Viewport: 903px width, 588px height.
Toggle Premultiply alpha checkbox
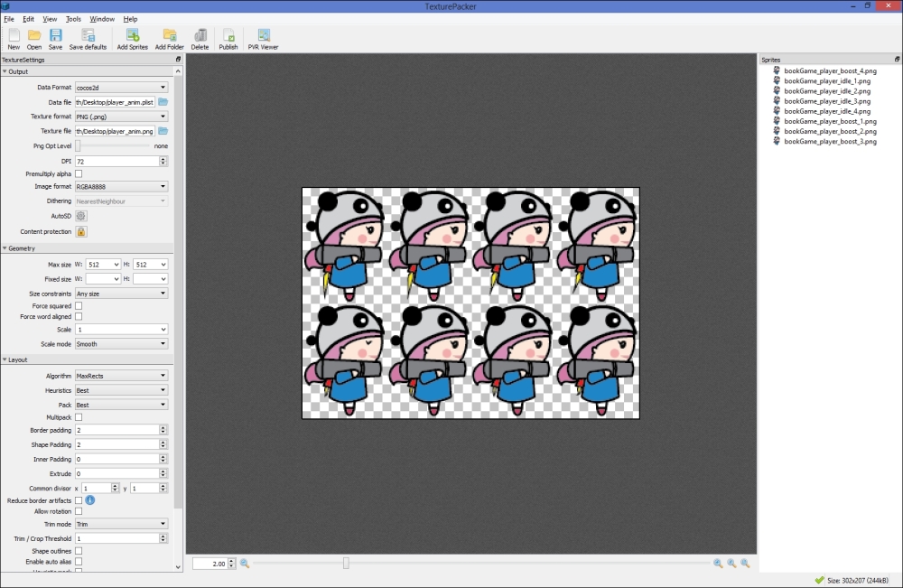click(x=79, y=173)
